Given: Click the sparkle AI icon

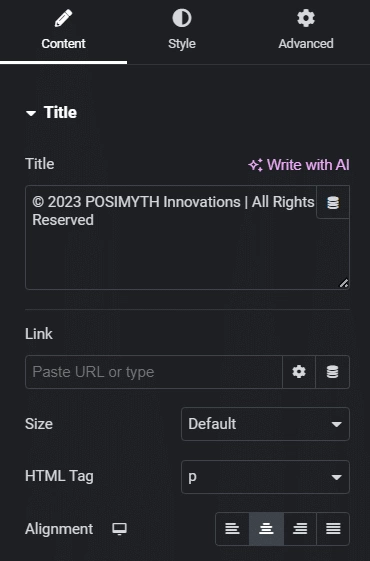Looking at the screenshot, I should (255, 165).
